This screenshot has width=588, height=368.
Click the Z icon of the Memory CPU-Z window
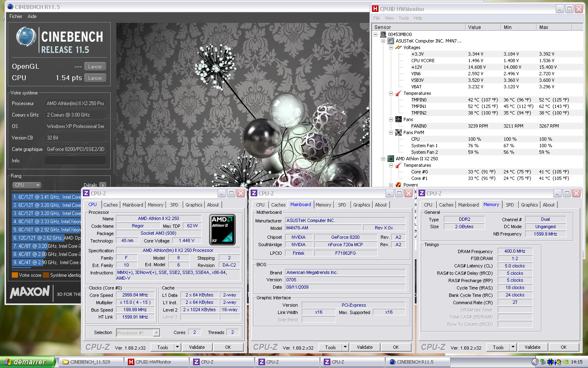422,193
